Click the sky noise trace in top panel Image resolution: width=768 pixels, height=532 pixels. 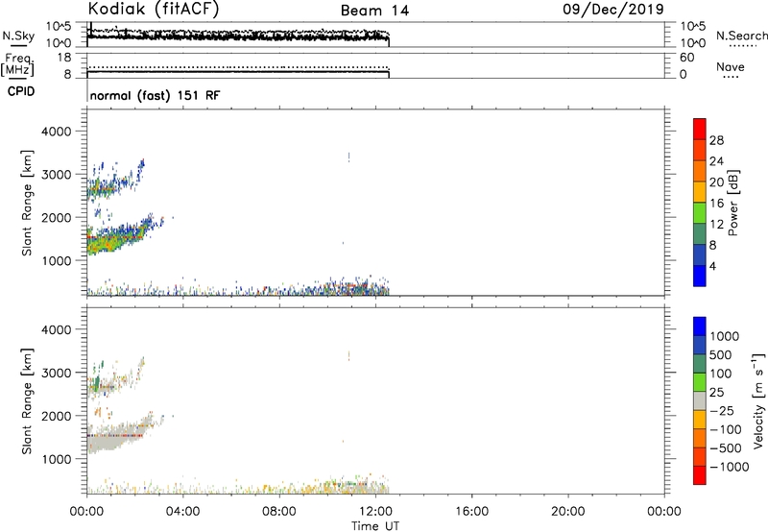click(x=237, y=37)
